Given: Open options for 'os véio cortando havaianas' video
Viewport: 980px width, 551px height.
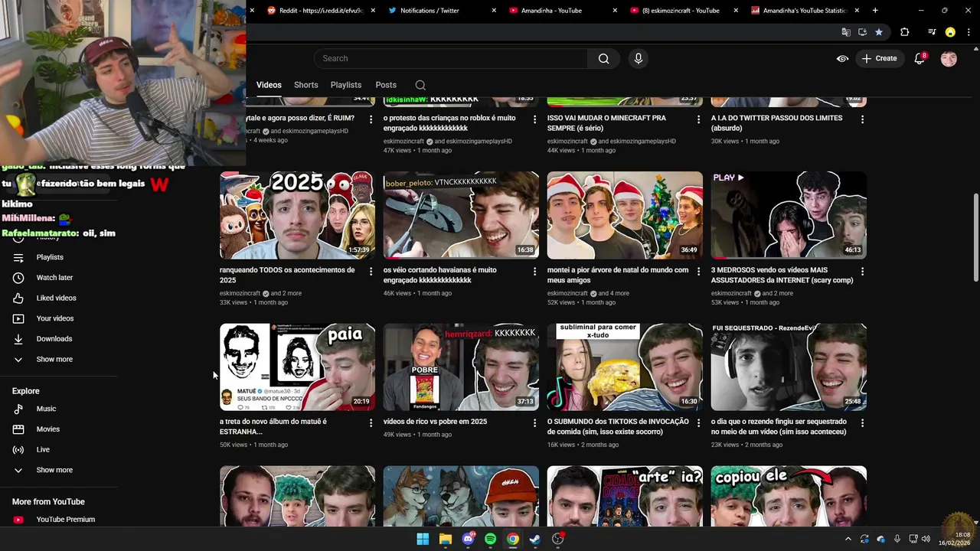Looking at the screenshot, I should pos(534,272).
